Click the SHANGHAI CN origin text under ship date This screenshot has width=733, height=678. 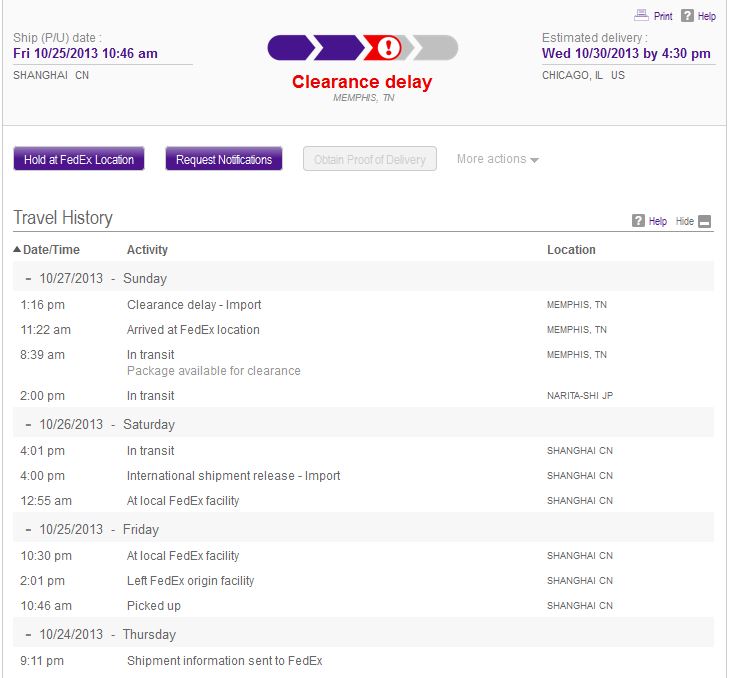[x=51, y=75]
